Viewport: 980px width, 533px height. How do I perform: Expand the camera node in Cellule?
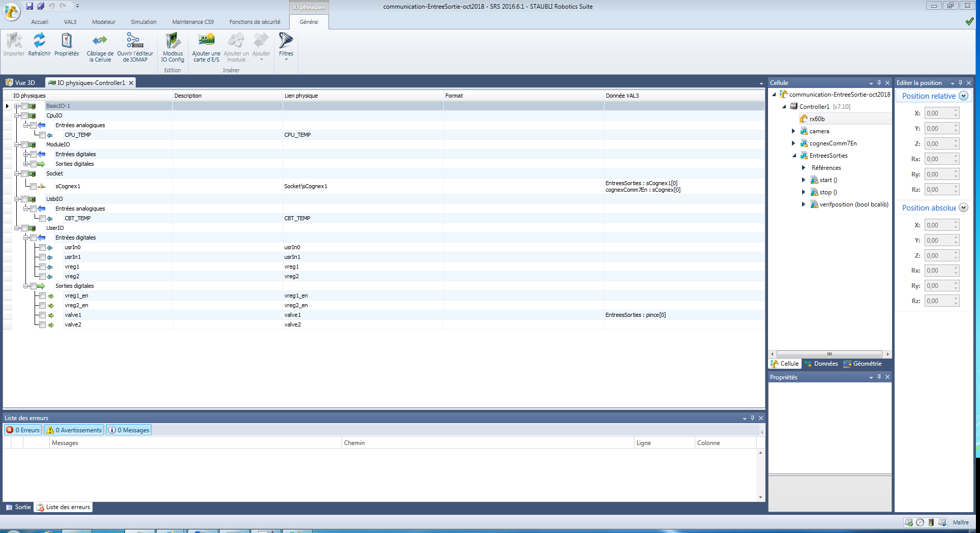pyautogui.click(x=793, y=131)
